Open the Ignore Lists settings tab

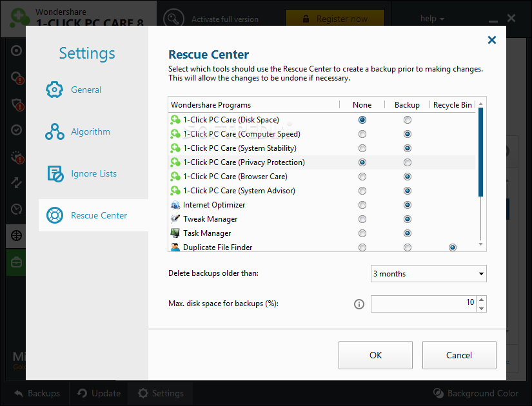click(94, 173)
